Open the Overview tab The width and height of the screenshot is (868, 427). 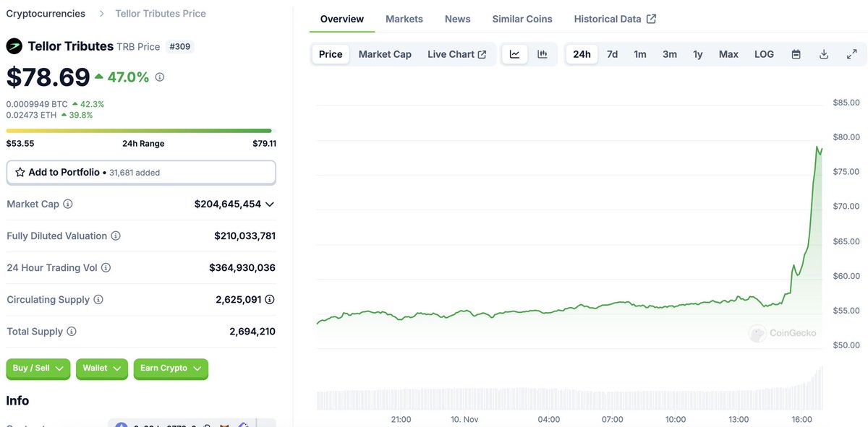[342, 19]
